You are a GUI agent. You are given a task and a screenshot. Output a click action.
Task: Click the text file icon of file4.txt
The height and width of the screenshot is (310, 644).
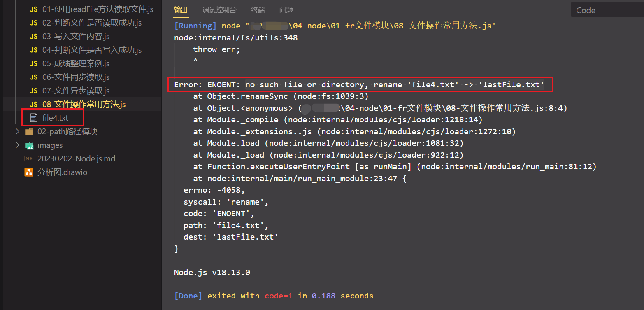(34, 118)
